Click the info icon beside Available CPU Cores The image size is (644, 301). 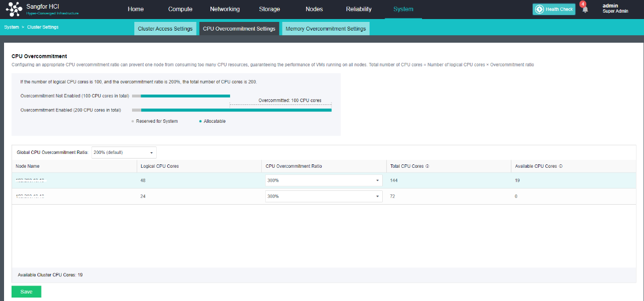(x=560, y=166)
